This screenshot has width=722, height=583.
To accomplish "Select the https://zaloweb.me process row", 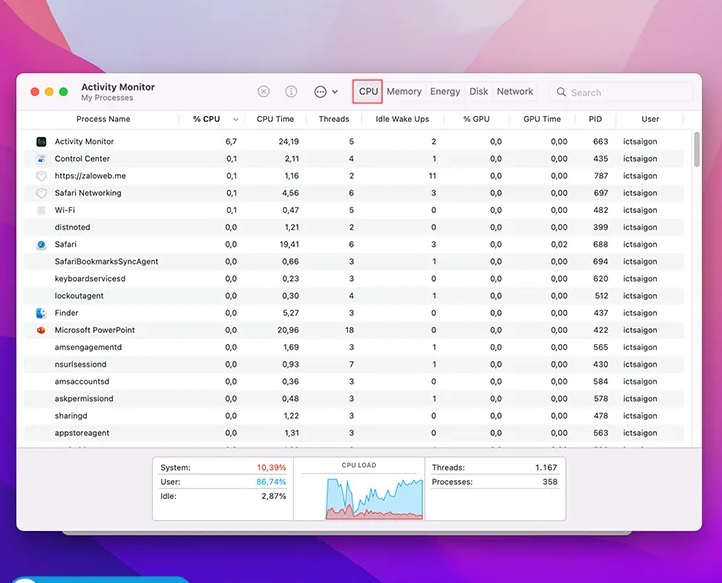I will [354, 176].
